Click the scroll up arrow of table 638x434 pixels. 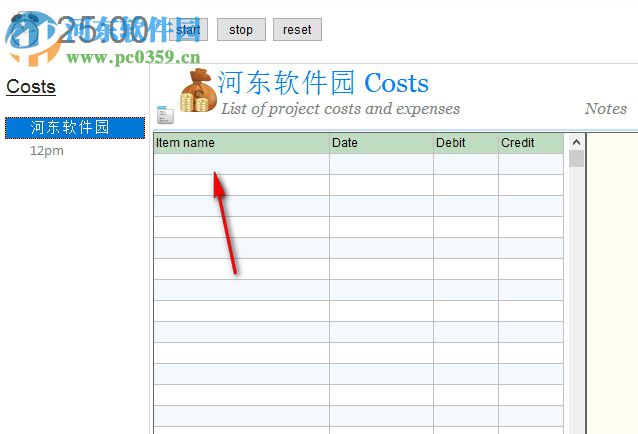(x=576, y=142)
